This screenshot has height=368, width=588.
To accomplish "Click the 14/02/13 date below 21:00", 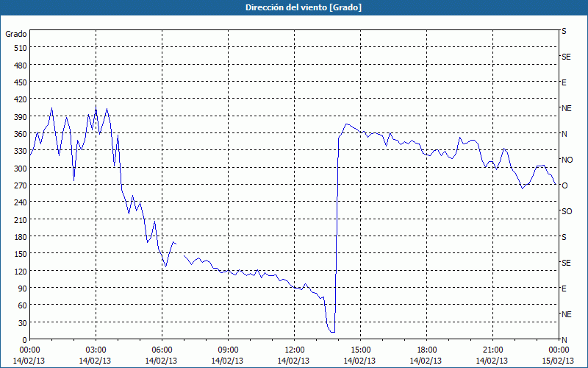I will [x=492, y=361].
